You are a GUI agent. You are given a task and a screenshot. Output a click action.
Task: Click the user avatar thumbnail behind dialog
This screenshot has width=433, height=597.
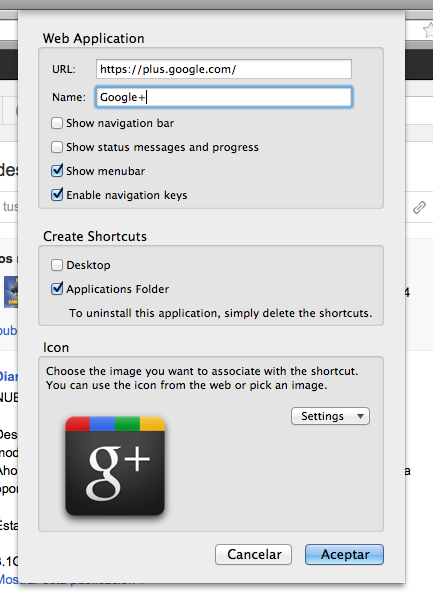(x=11, y=292)
